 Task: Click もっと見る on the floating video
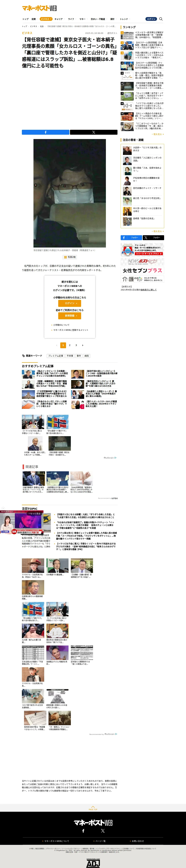pyautogui.click(x=34, y=514)
